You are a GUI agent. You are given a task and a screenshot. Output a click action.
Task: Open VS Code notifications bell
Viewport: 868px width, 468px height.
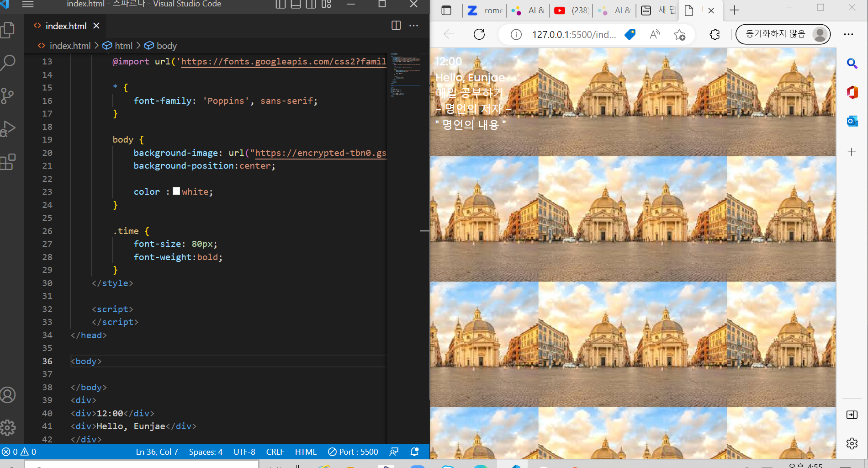415,452
